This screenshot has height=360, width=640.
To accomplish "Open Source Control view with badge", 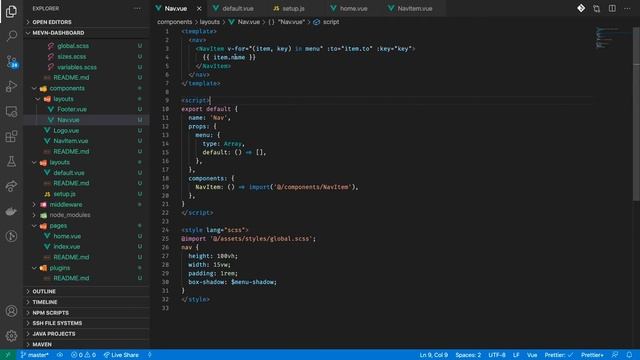I will tap(11, 62).
